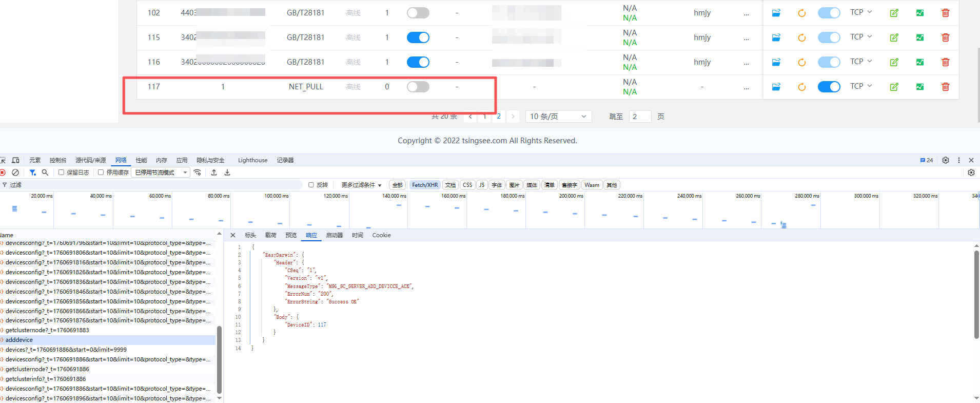Toggle the network filter funnel icon
This screenshot has height=403, width=980.
click(x=32, y=172)
